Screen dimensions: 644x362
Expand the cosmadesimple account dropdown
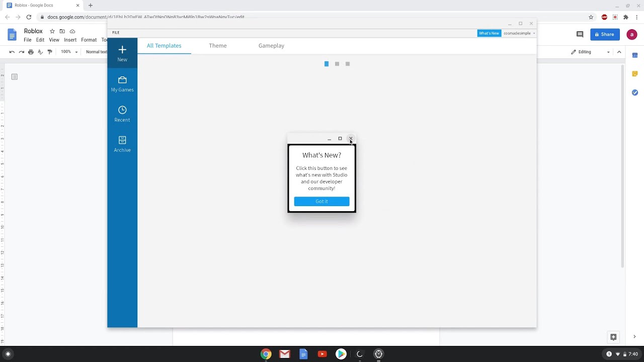tap(519, 33)
